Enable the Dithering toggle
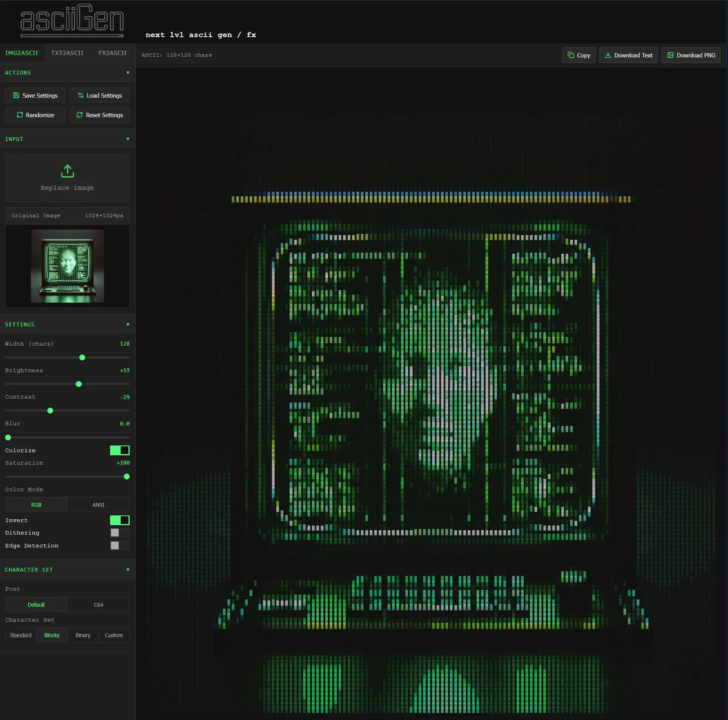The image size is (728, 720). coord(120,533)
